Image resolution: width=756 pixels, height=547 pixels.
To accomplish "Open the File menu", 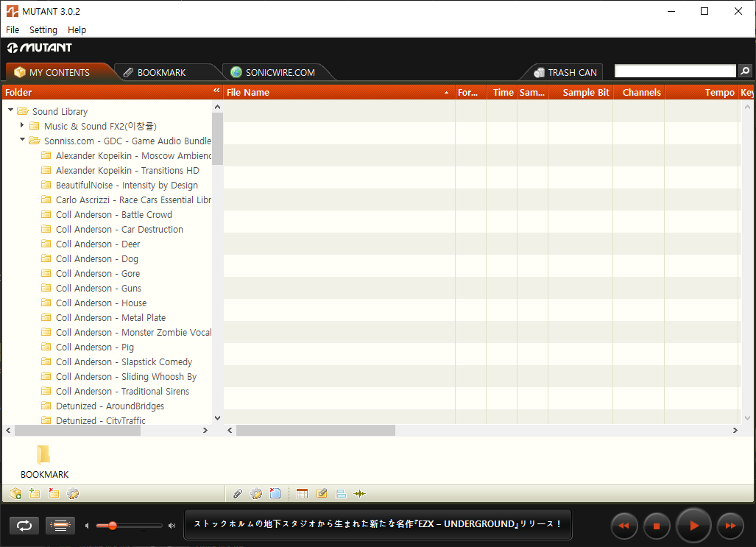I will [x=13, y=30].
